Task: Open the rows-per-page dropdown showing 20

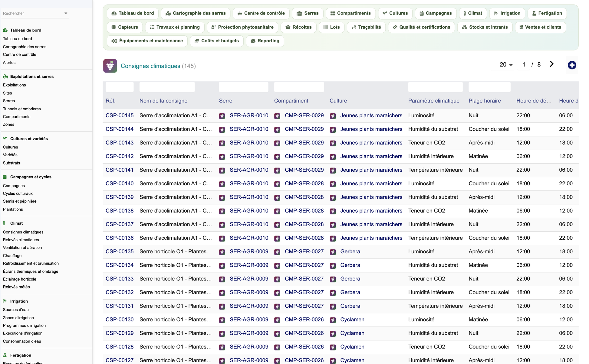Action: point(506,64)
